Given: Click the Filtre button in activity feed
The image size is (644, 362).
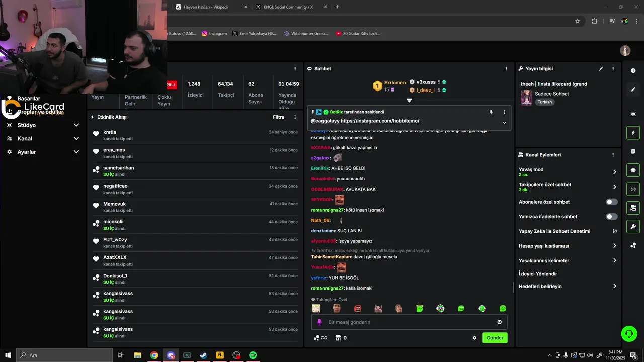Looking at the screenshot, I should (x=279, y=117).
